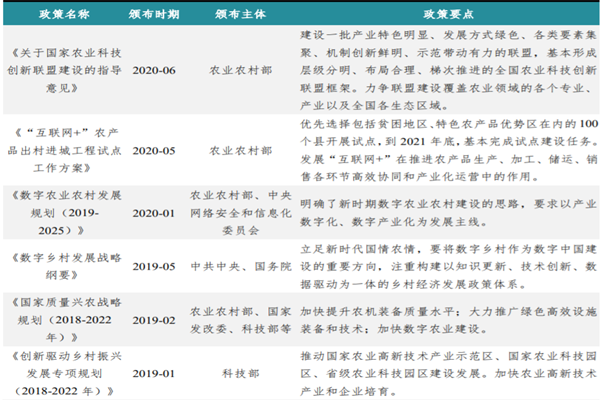Viewport: 600px width, 400px height.
Task: Click the summary starting 推动国家农业高新技术产业示范区
Action: [448, 374]
